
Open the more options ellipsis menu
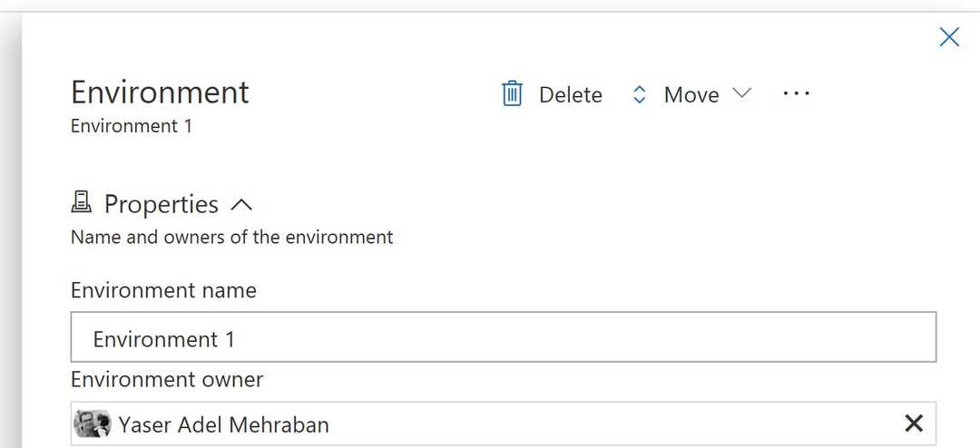click(796, 93)
